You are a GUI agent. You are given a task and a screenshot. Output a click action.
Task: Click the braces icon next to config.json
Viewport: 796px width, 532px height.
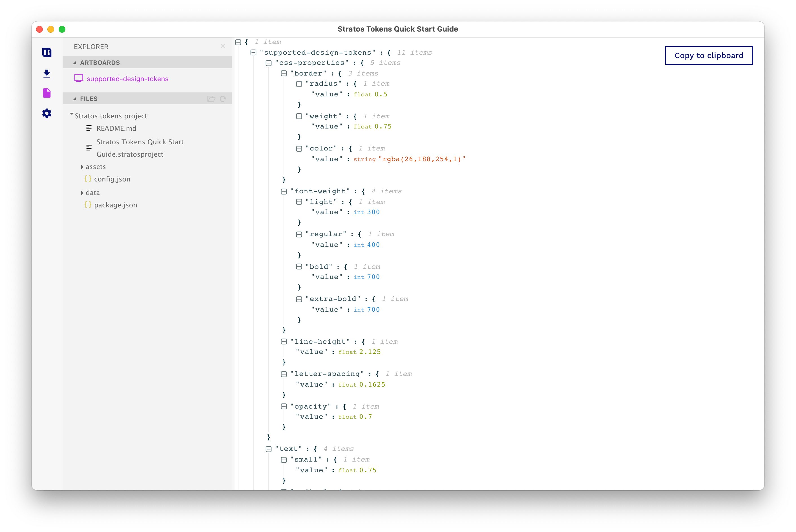88,179
